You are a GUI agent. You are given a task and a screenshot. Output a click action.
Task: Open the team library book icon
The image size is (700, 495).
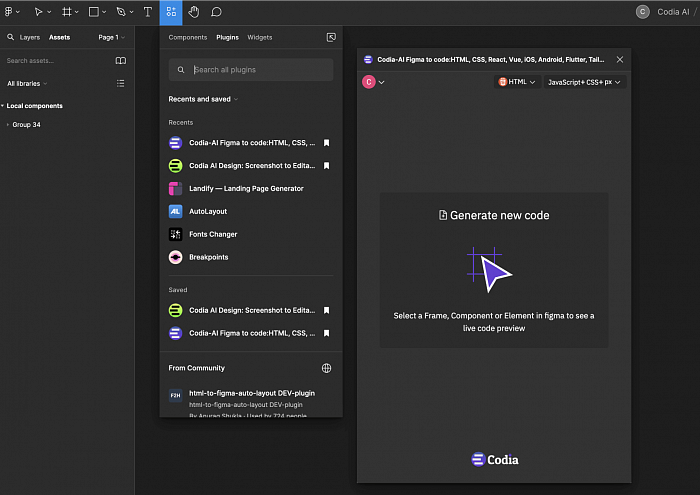point(121,61)
